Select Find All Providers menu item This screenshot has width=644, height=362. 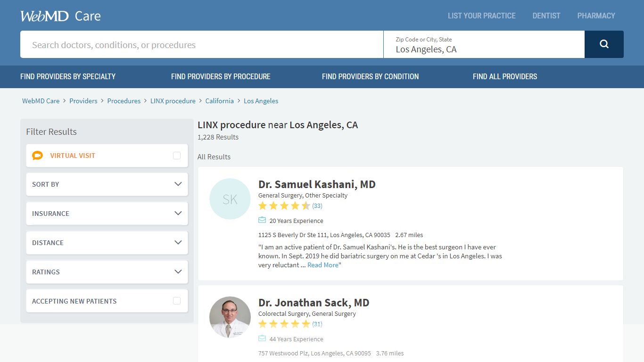pos(505,76)
